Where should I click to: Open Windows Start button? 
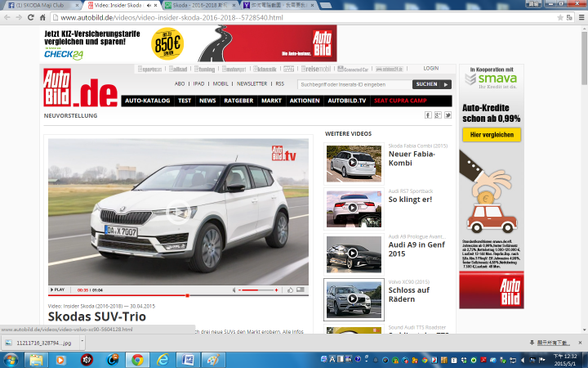(x=10, y=360)
